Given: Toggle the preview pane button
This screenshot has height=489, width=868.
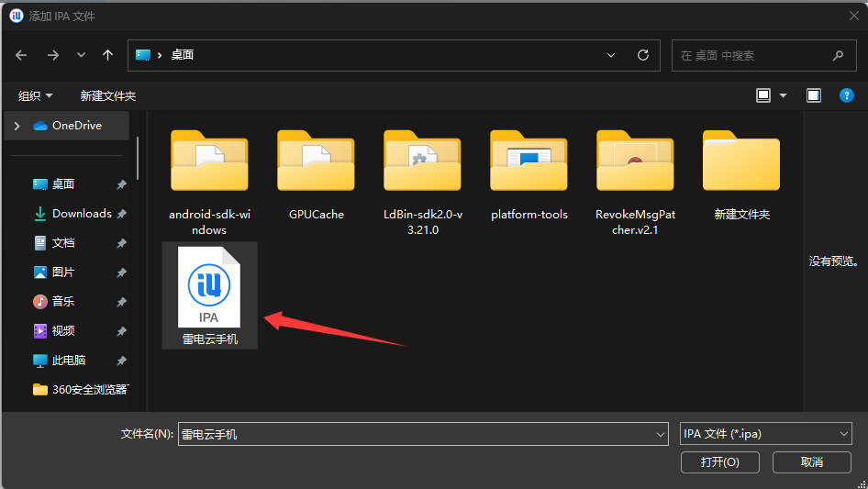Looking at the screenshot, I should [x=813, y=95].
